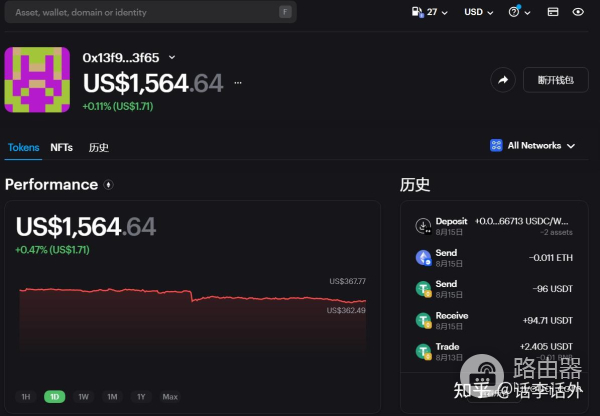Open the help question mark menu
The height and width of the screenshot is (416, 600).
(x=519, y=12)
